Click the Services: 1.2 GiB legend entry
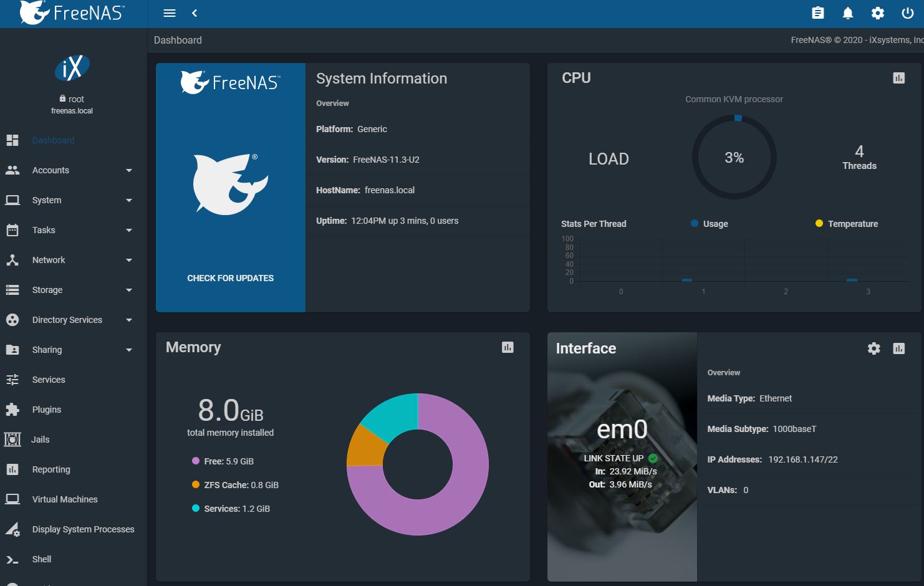 (x=231, y=509)
